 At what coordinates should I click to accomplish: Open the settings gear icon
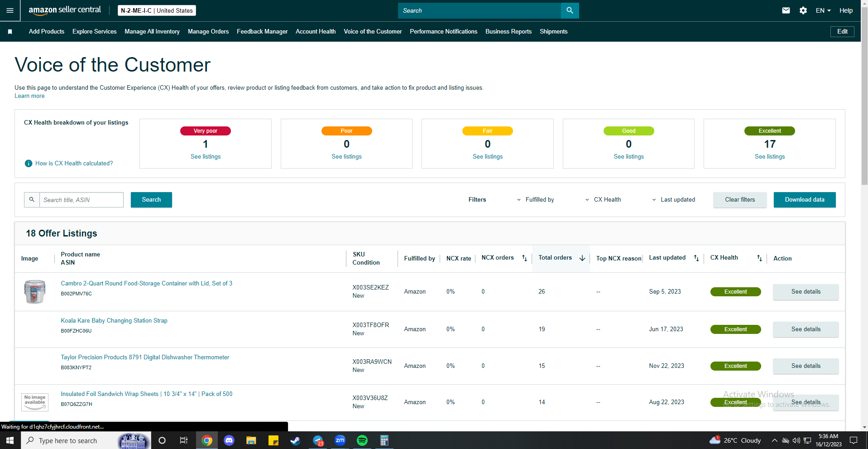(803, 10)
